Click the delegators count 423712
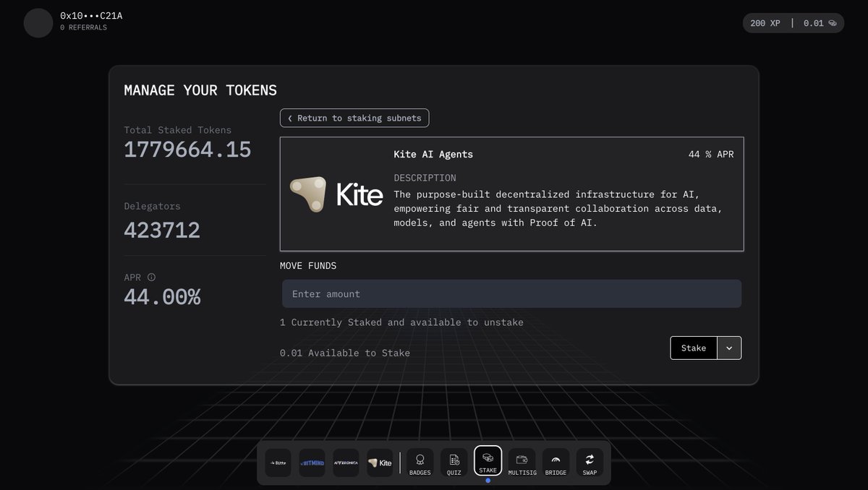The height and width of the screenshot is (490, 868). [162, 230]
